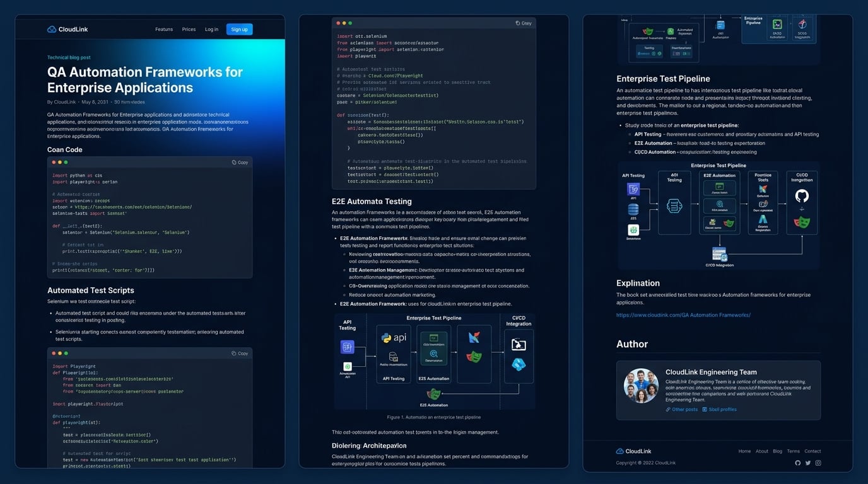
Task: Click the GitHub icon in the right pipeline diagram
Action: point(802,196)
